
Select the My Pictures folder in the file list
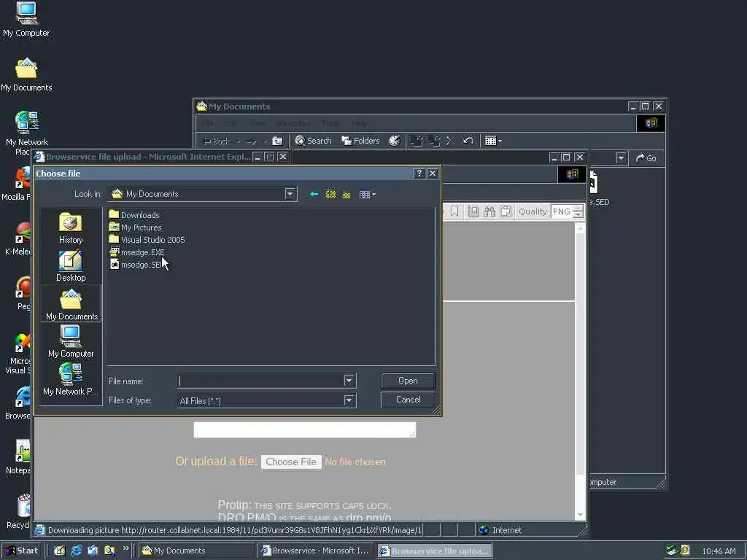(x=136, y=227)
